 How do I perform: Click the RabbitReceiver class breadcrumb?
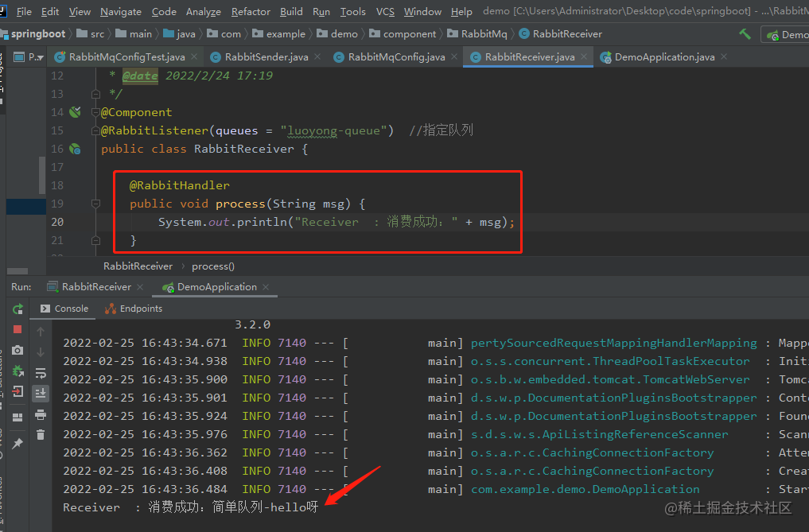pos(560,34)
